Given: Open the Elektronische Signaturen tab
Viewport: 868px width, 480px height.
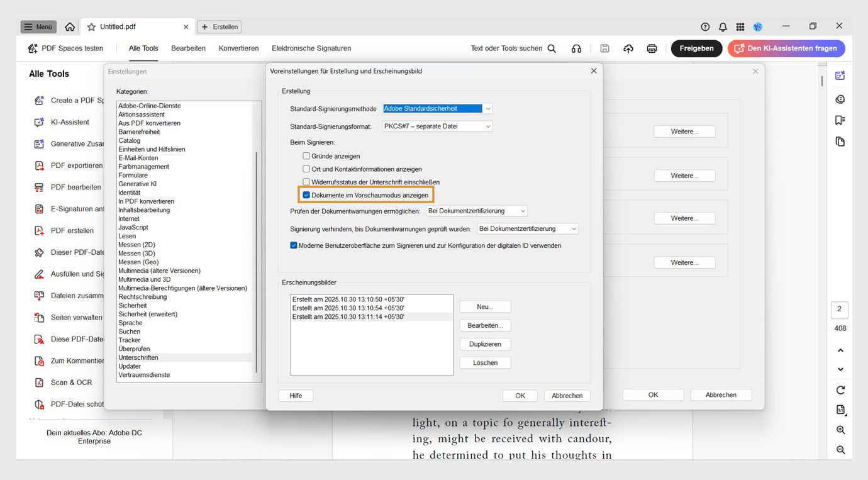Looking at the screenshot, I should 311,48.
